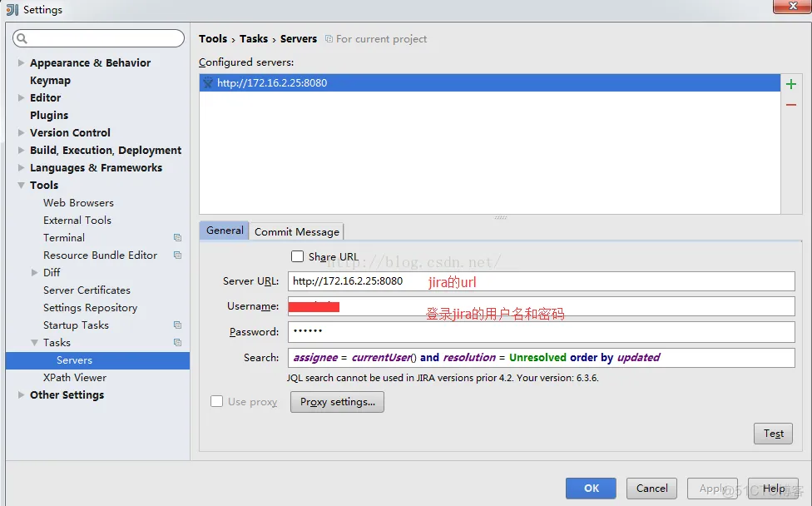Add a new server with the plus icon
This screenshot has height=506, width=812.
[x=790, y=84]
